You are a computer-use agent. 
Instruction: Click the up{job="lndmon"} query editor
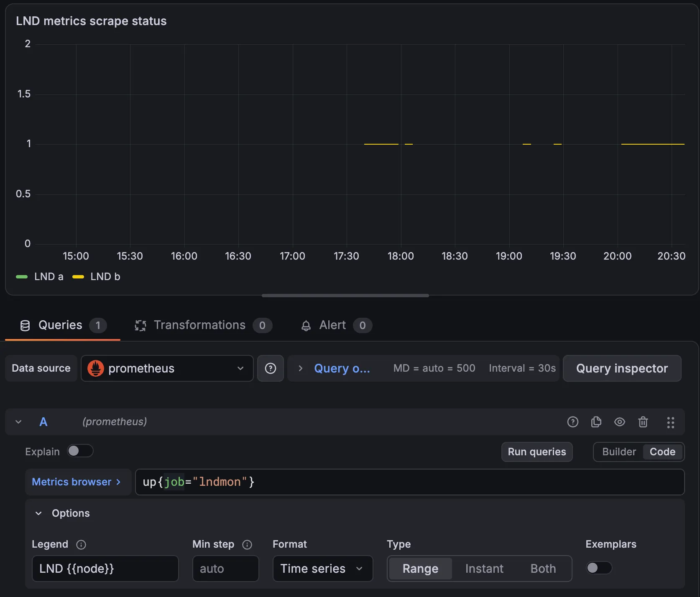pyautogui.click(x=410, y=482)
